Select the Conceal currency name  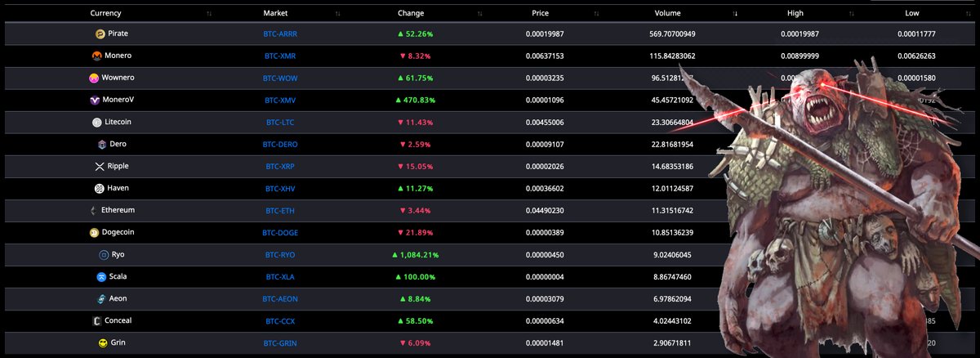click(x=118, y=320)
